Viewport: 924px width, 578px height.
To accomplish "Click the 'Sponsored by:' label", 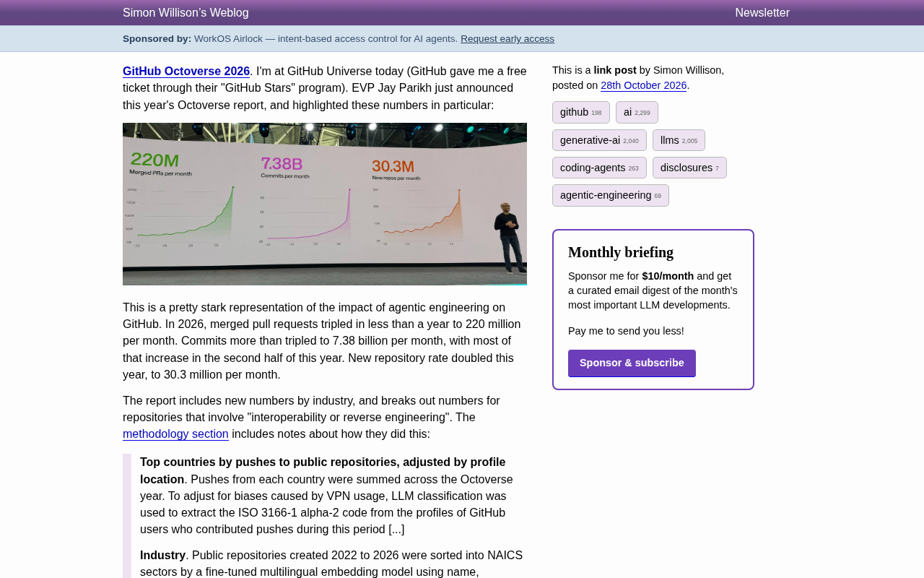I will [157, 39].
